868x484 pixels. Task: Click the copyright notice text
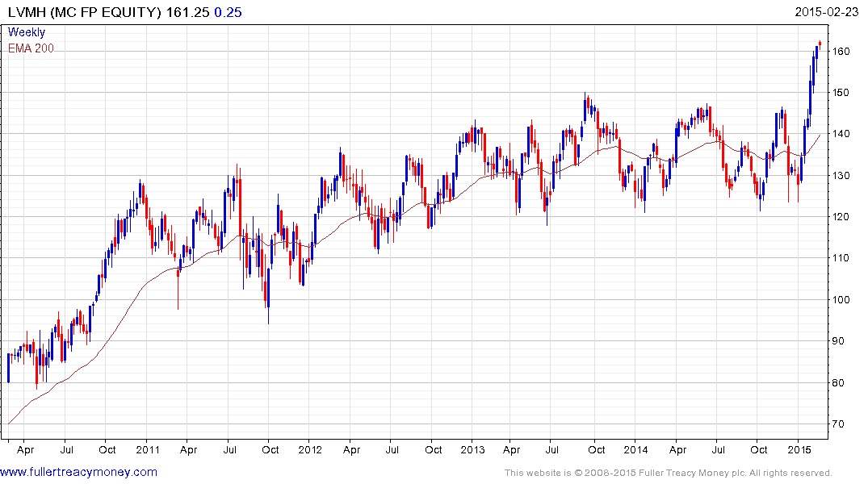[x=669, y=473]
